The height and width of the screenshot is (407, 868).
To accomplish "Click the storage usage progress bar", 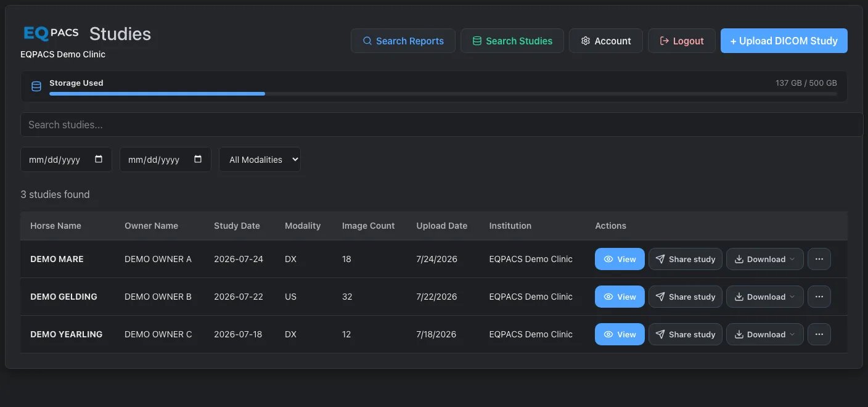I will (443, 94).
